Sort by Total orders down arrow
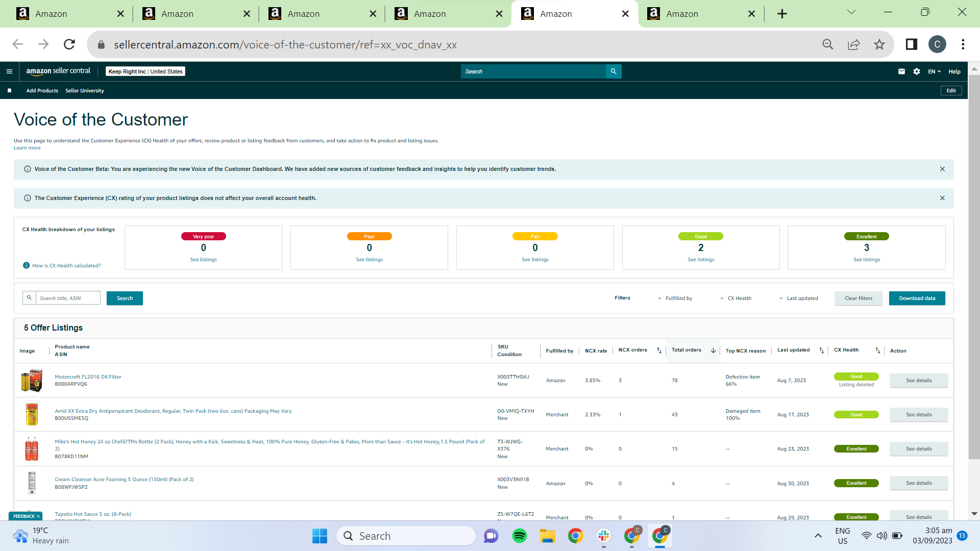980x551 pixels. click(713, 350)
